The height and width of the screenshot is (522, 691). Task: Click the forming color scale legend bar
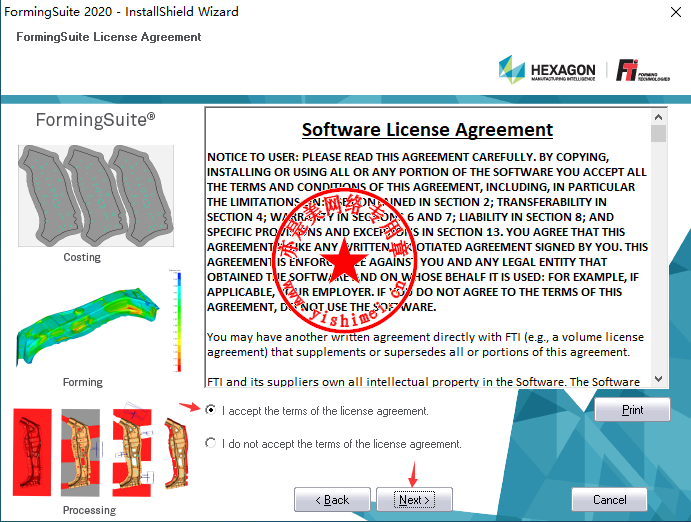coord(178,322)
